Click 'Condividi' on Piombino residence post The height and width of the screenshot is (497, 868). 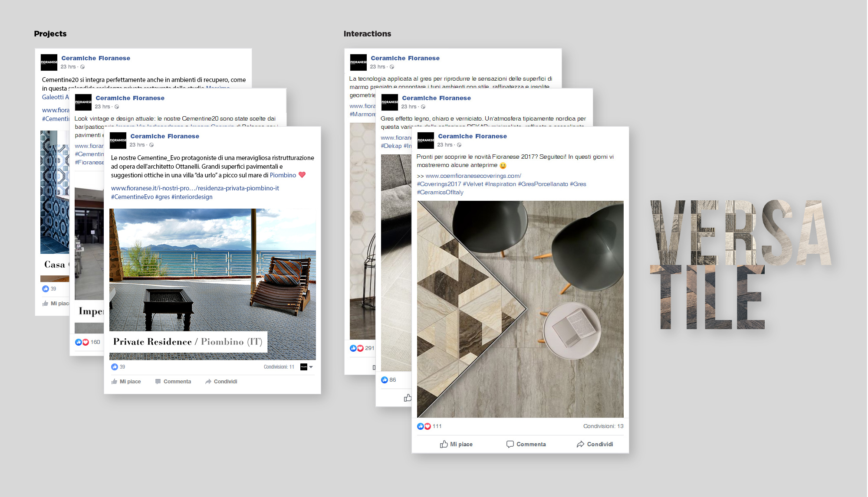tap(221, 382)
